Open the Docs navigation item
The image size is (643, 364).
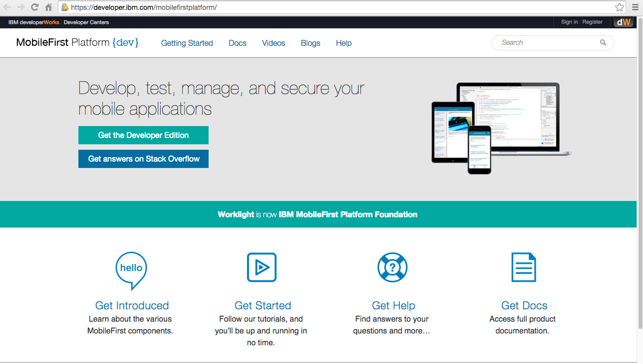click(238, 43)
